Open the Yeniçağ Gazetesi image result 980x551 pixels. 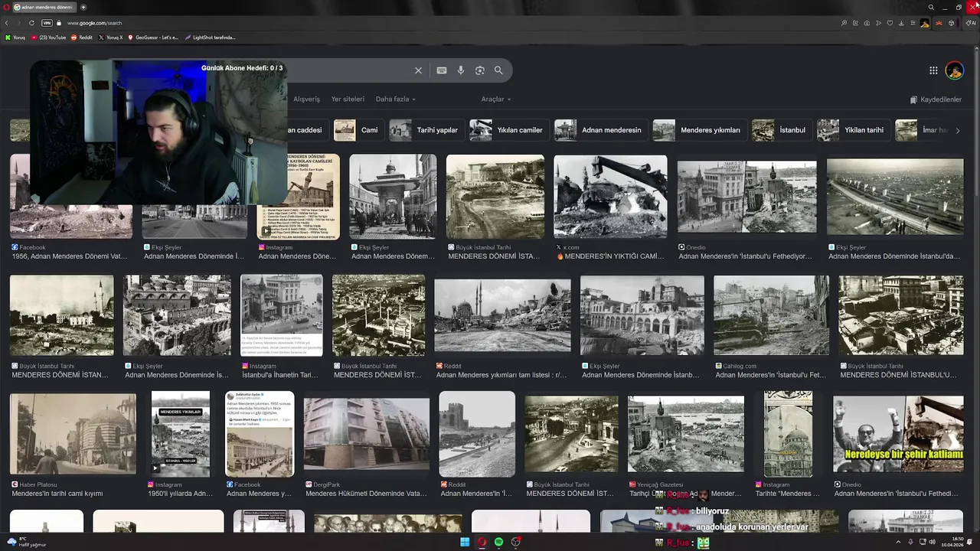tap(686, 434)
